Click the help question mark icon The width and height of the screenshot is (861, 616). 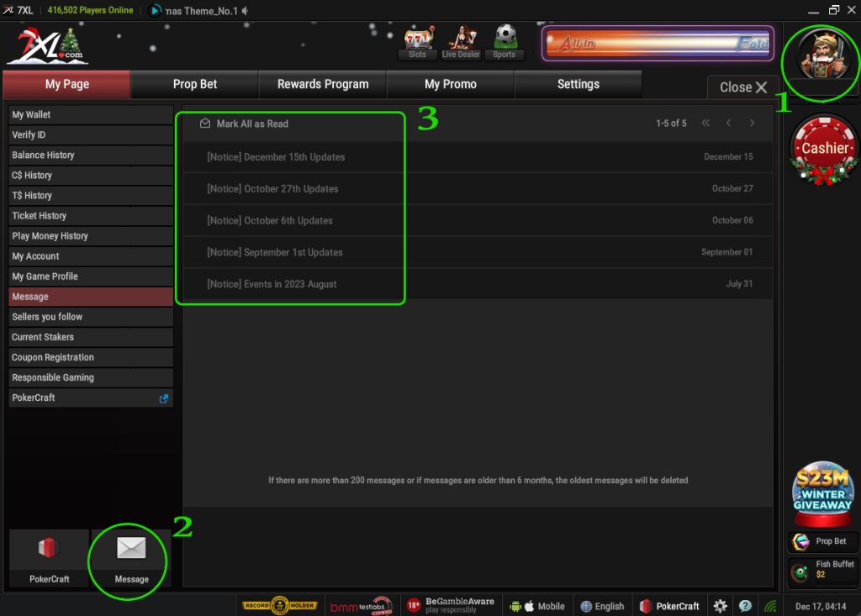point(745,606)
